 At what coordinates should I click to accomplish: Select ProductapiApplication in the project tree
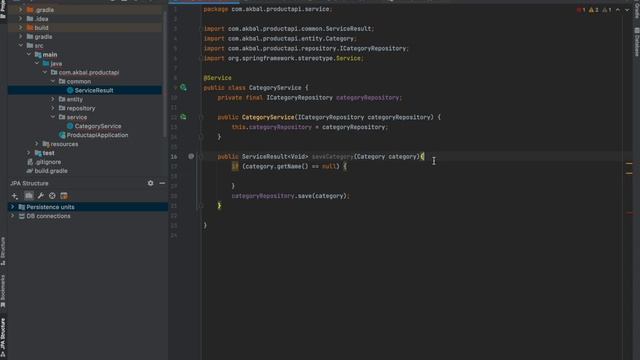(x=98, y=135)
